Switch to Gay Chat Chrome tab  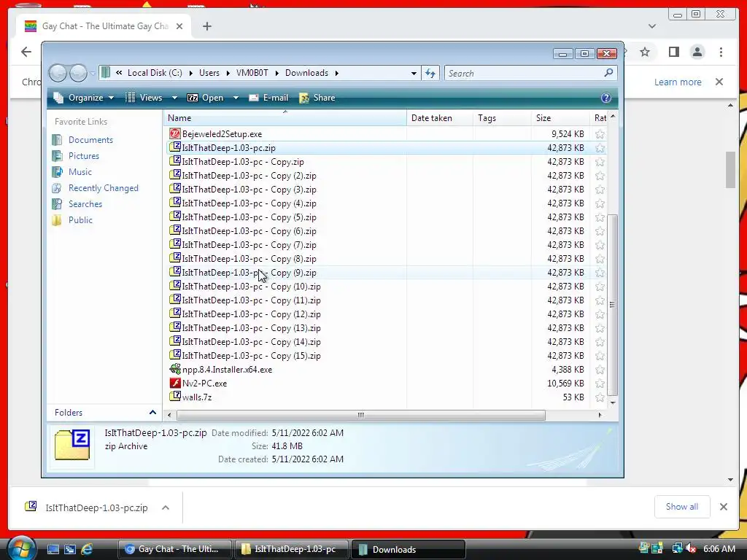[104, 26]
